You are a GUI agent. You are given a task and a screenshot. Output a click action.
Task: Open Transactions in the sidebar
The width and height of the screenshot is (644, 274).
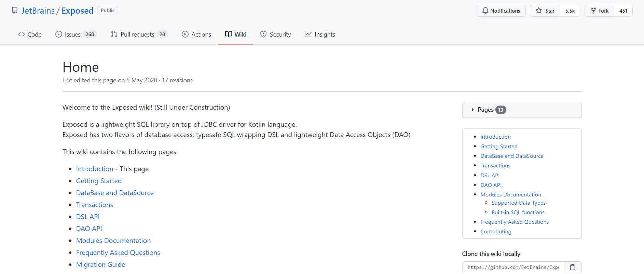coord(495,165)
